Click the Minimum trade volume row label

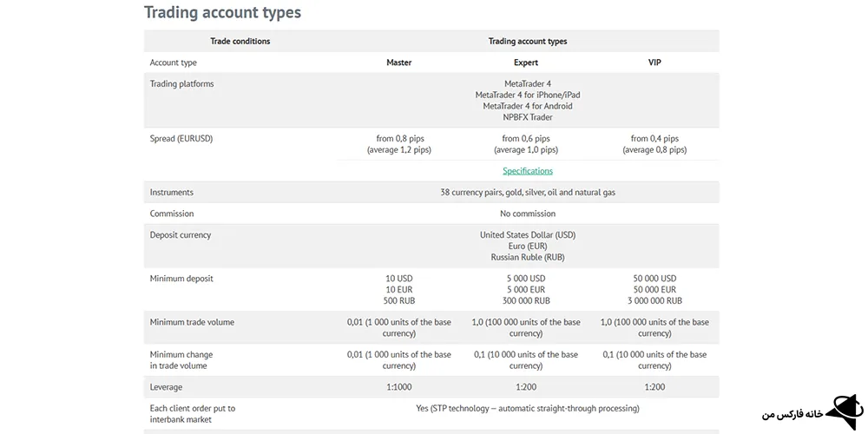tap(192, 322)
